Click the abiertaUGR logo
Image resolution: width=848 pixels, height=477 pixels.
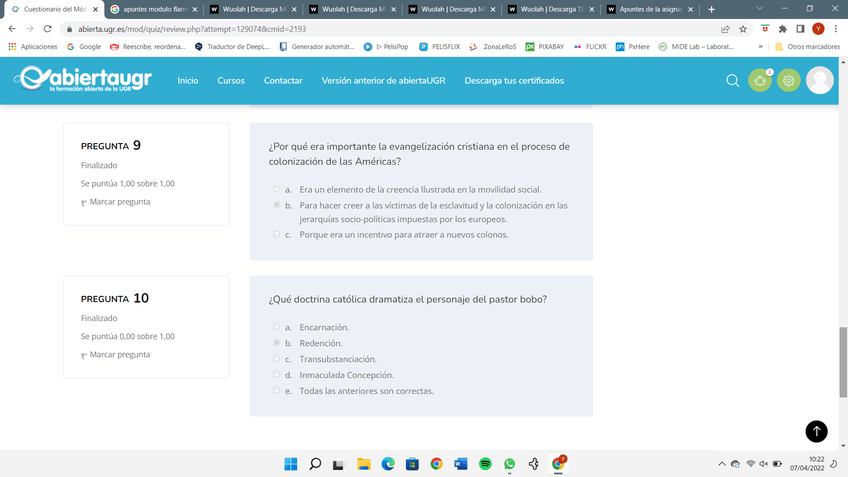click(x=83, y=79)
